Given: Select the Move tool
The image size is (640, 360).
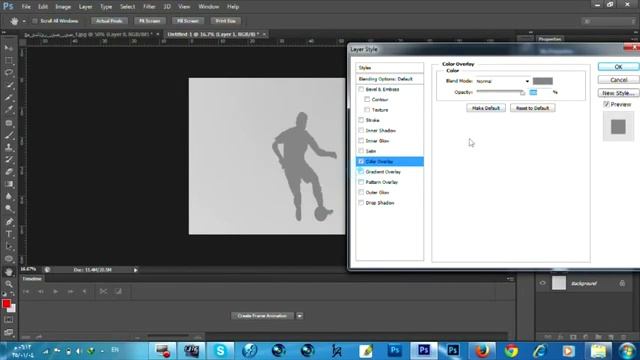Looking at the screenshot, I should pos(9,48).
